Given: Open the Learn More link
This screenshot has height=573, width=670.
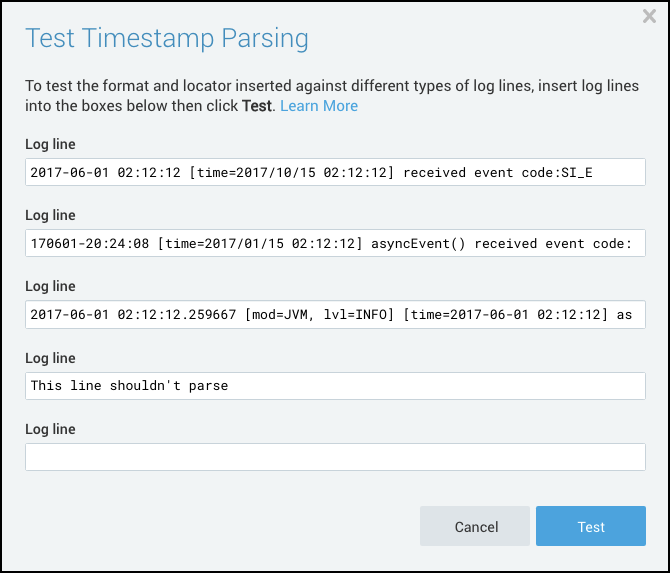Looking at the screenshot, I should tap(318, 106).
